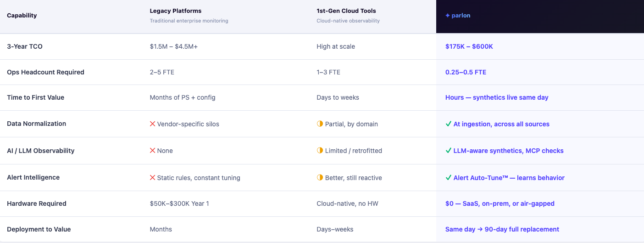644x243 pixels.
Task: Click the Better, still reactive text
Action: [x=354, y=178]
